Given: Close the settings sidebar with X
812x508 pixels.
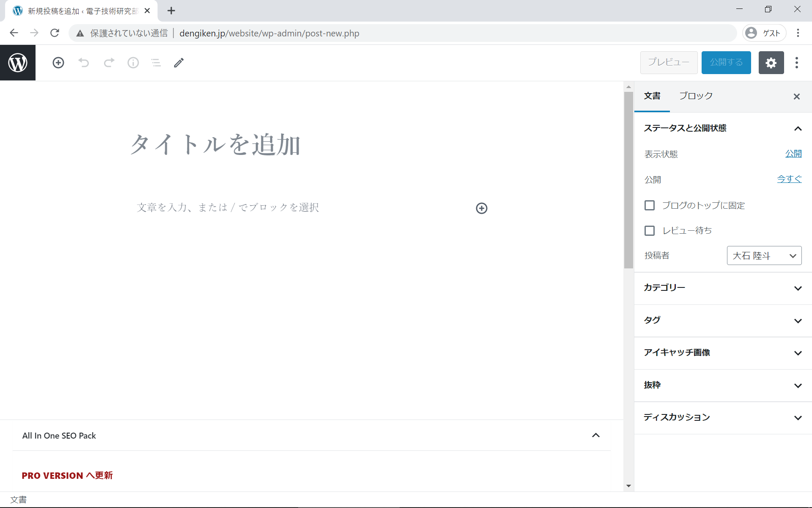Looking at the screenshot, I should tap(797, 97).
